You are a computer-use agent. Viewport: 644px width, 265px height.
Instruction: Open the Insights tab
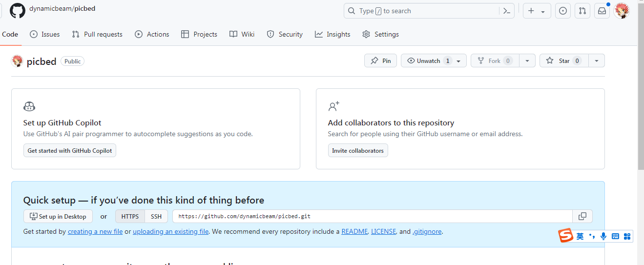(332, 34)
